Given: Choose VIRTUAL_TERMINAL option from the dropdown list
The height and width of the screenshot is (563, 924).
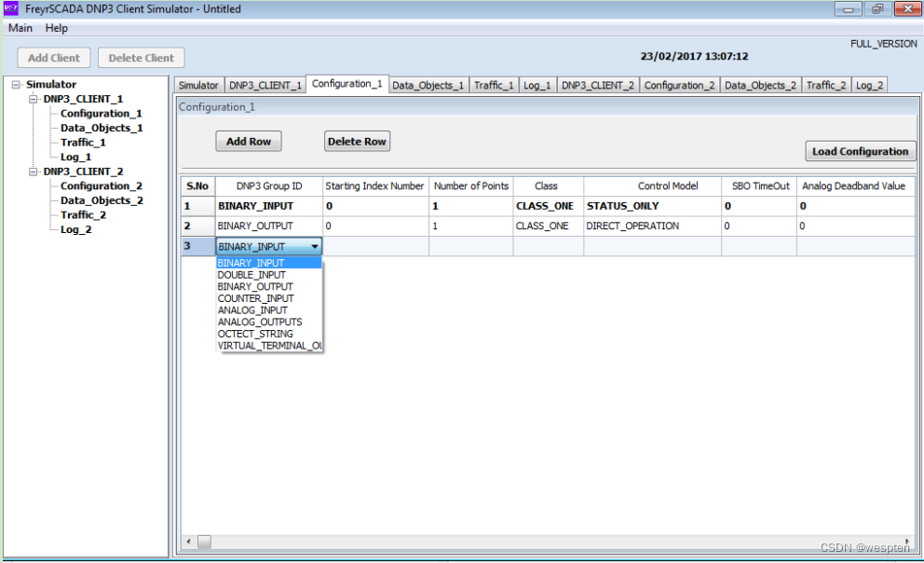Looking at the screenshot, I should (268, 346).
